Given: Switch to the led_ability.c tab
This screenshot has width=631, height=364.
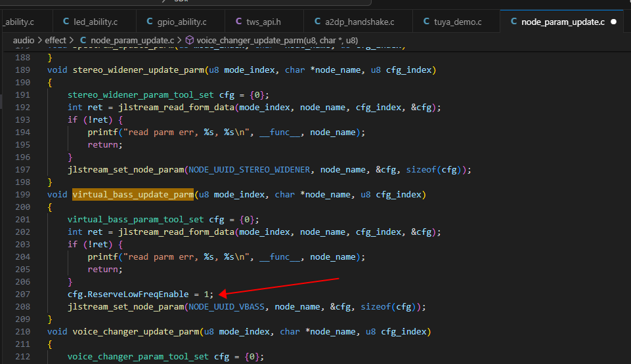Looking at the screenshot, I should pos(95,22).
